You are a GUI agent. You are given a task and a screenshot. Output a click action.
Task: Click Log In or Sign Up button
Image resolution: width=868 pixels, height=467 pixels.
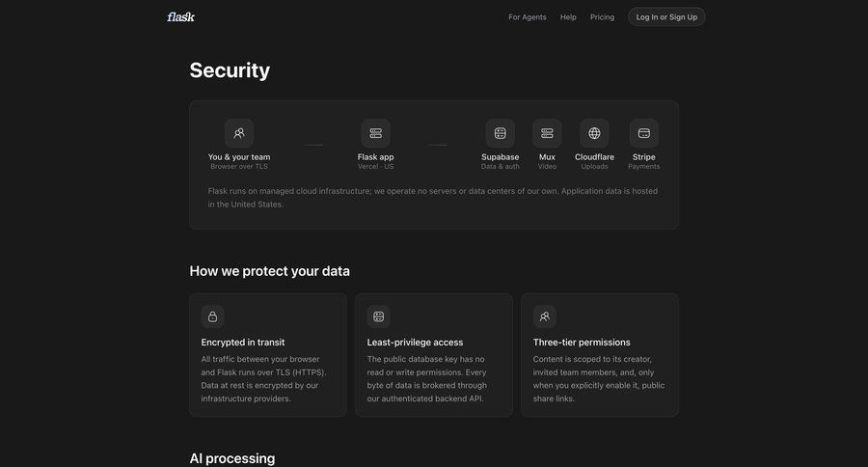[x=666, y=17]
